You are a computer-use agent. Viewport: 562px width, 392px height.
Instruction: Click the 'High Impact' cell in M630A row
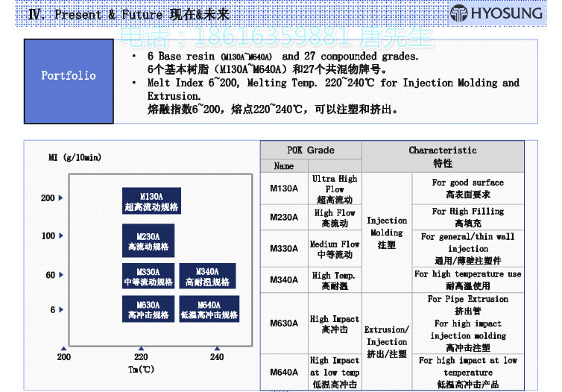pyautogui.click(x=335, y=323)
